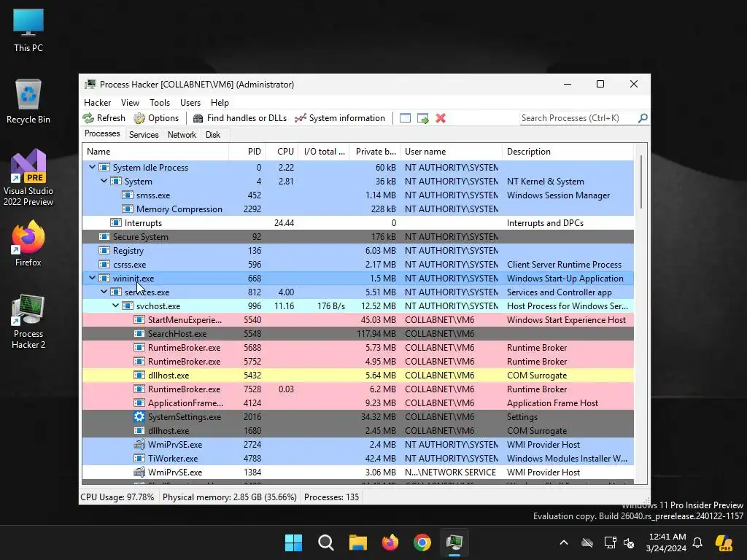Sort by the Description column header
The width and height of the screenshot is (747, 560).
click(x=568, y=152)
